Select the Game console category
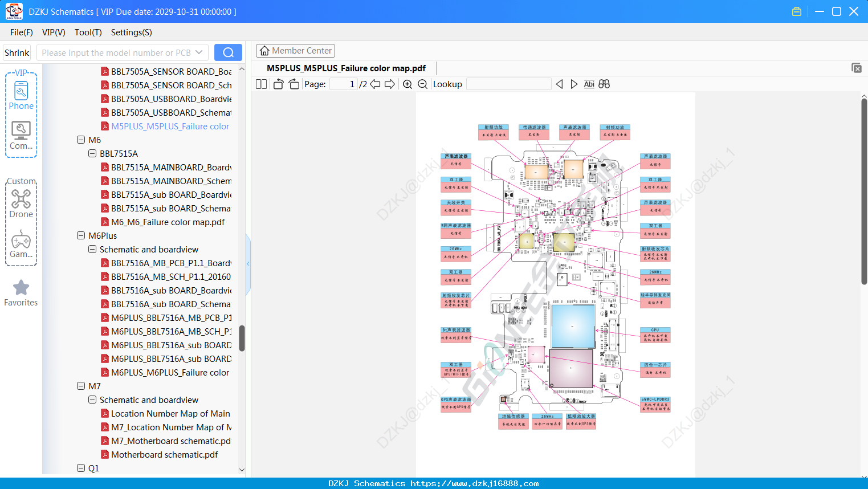868x489 pixels. [x=21, y=244]
